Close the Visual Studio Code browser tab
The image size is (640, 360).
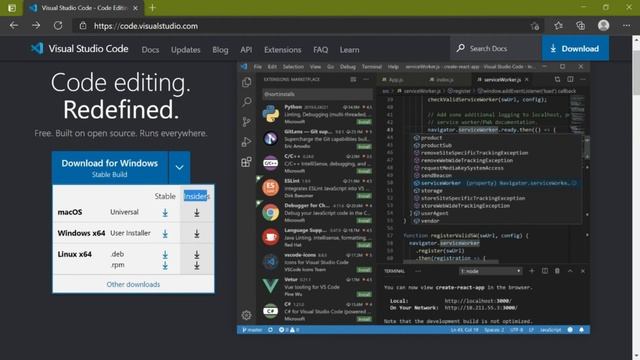pyautogui.click(x=136, y=8)
